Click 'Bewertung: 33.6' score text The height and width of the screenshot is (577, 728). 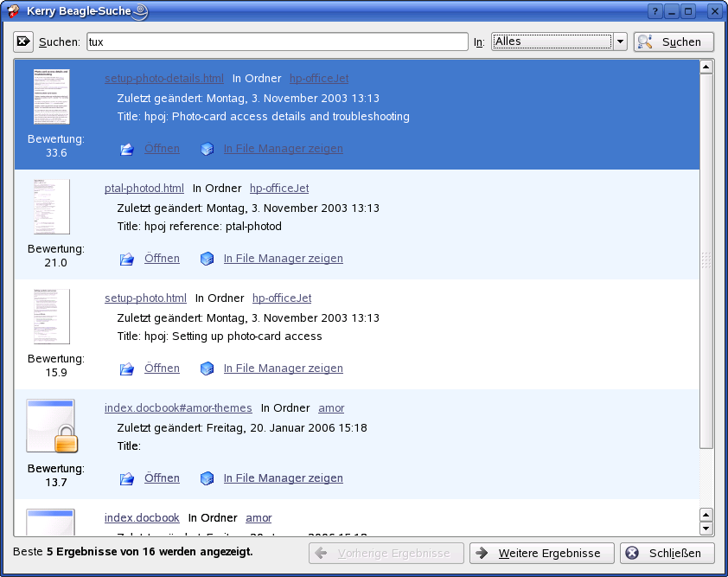(x=56, y=146)
